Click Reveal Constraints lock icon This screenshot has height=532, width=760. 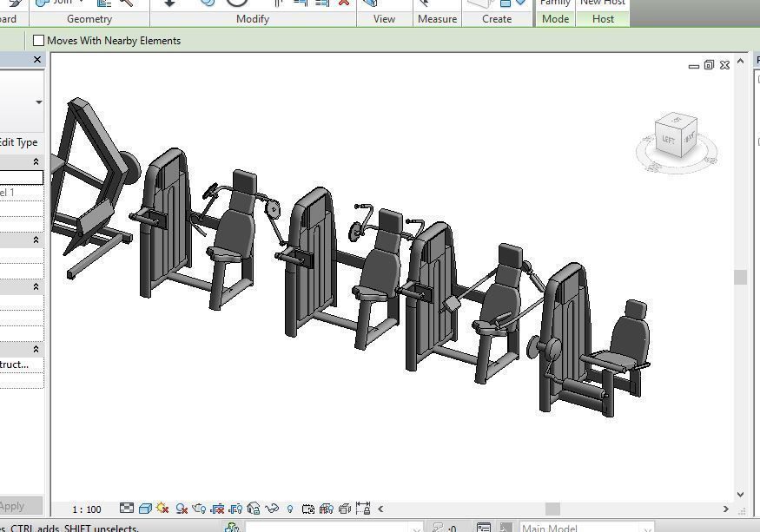pyautogui.click(x=363, y=509)
